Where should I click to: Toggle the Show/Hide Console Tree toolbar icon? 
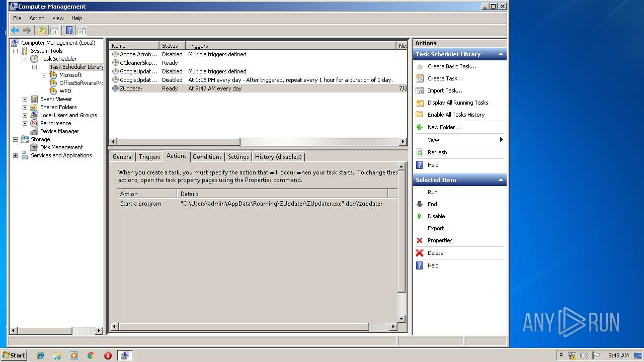[54, 31]
